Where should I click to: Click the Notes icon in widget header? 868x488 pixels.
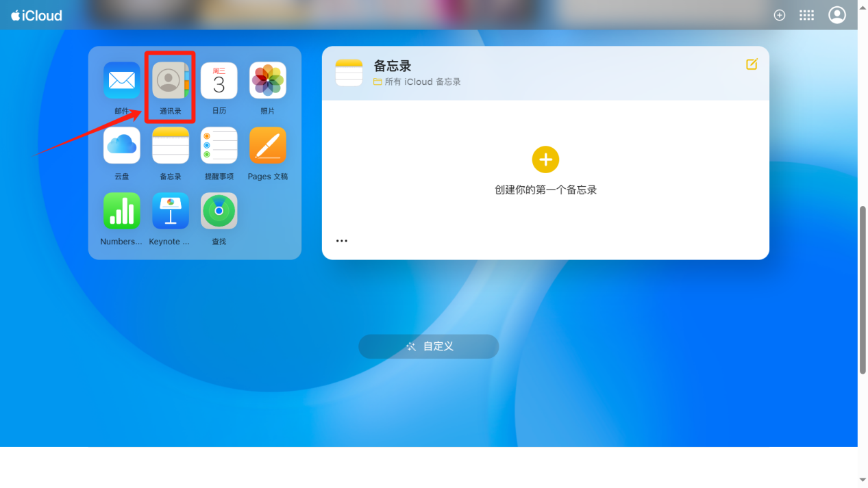[349, 73]
